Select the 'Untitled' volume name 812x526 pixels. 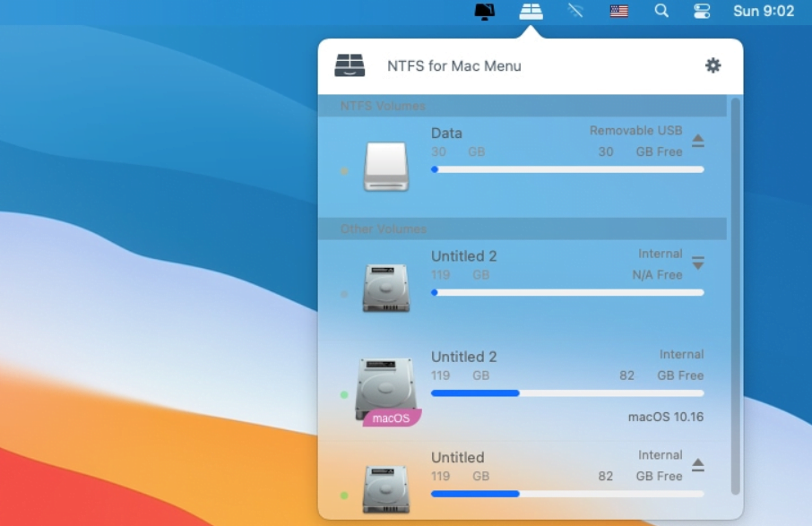[458, 458]
